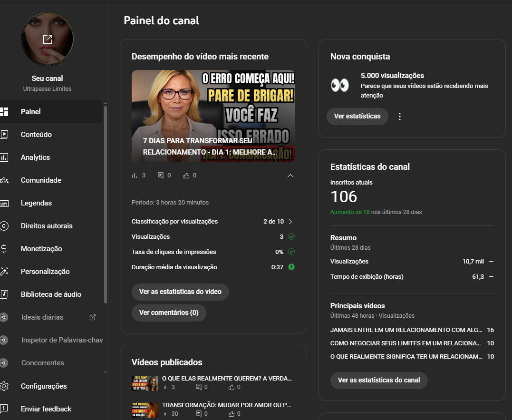Viewport: 512px width, 420px height.
Task: Click the icon beside Concorrentes
Action: tap(4, 363)
